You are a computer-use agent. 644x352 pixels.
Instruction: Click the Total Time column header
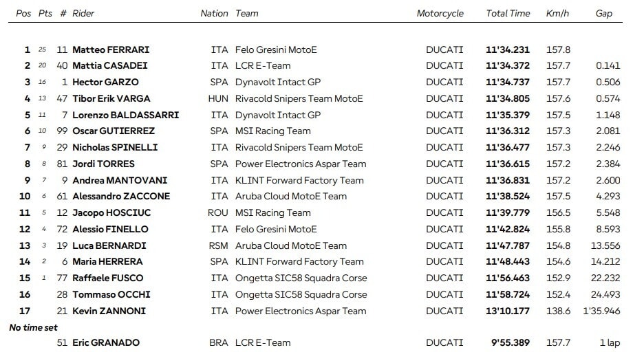pos(508,13)
